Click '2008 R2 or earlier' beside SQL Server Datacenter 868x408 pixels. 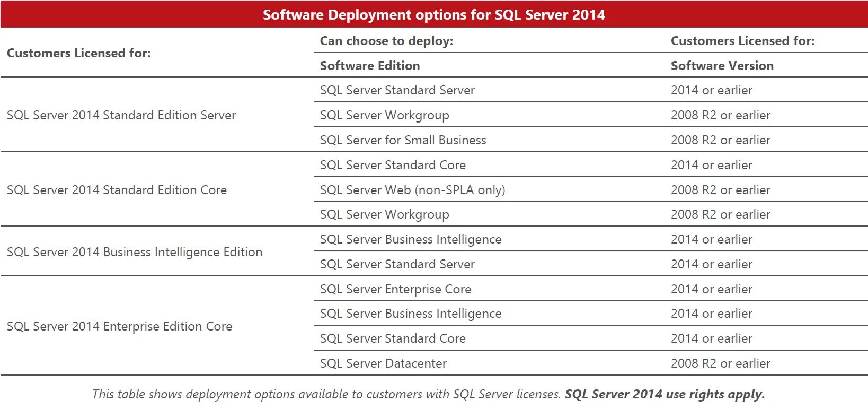coord(720,363)
